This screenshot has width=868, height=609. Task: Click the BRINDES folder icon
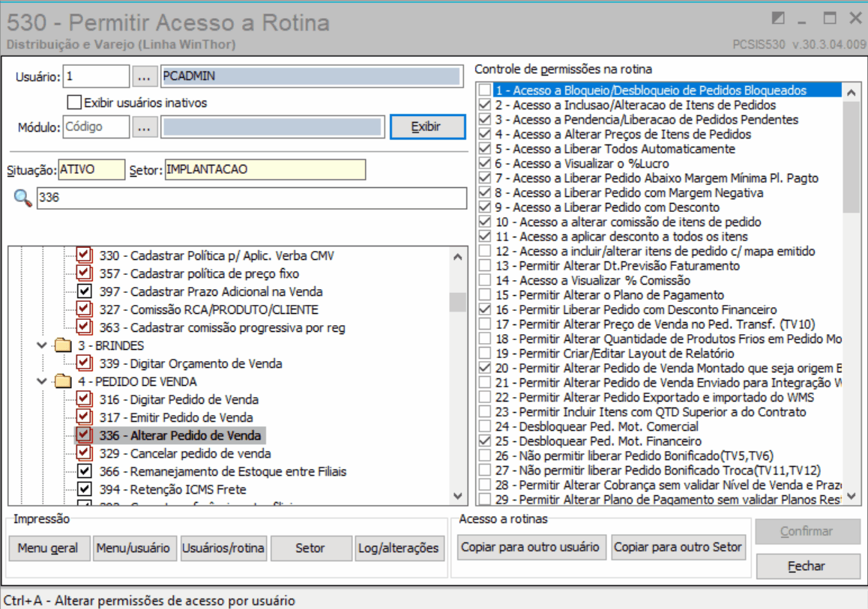pyautogui.click(x=63, y=346)
